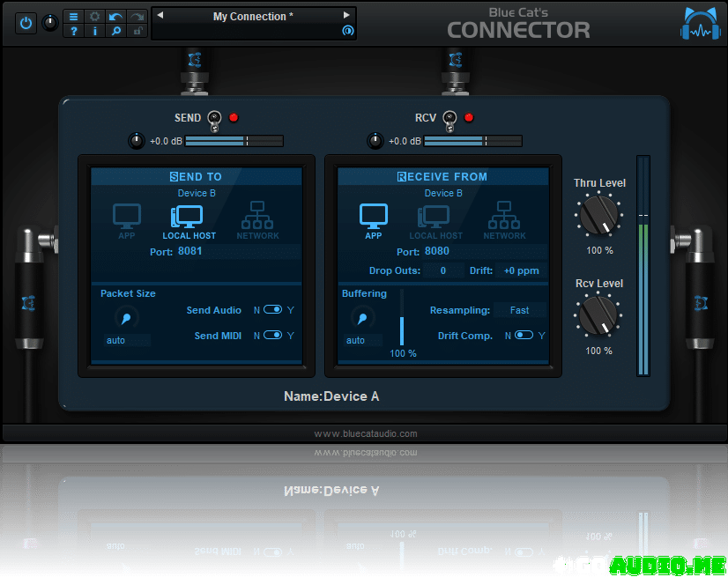Click the plug-in power bypass button
The image size is (728, 577).
coord(26,23)
